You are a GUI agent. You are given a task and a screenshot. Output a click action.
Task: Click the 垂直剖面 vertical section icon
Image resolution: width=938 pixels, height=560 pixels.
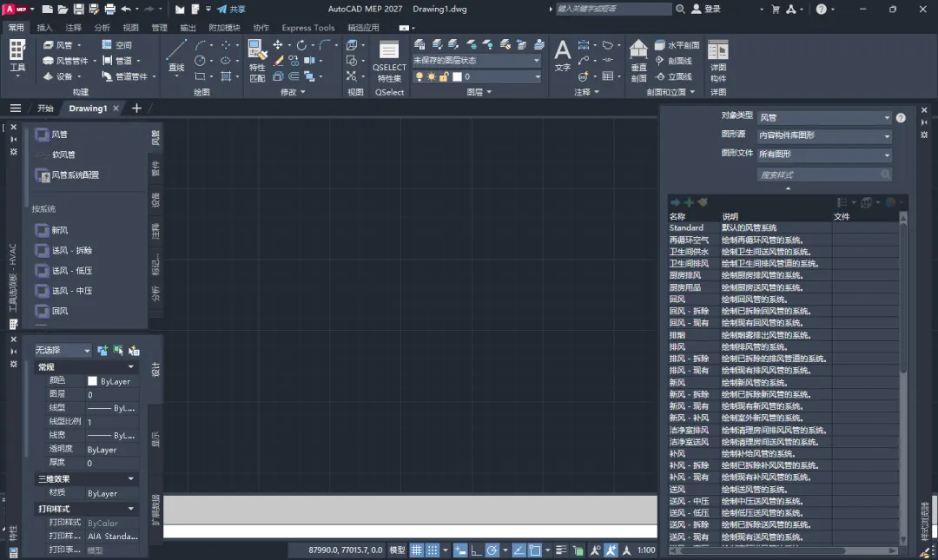[x=639, y=61]
